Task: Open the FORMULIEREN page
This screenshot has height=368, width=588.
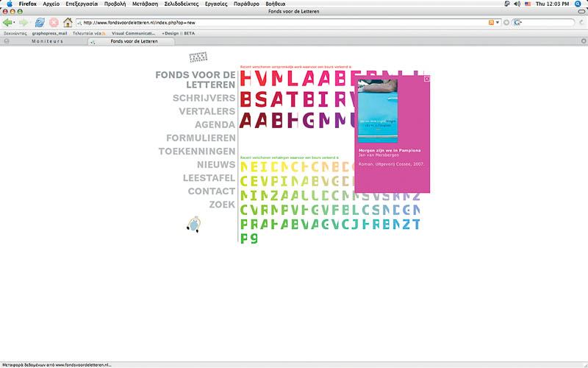Action: (x=201, y=138)
